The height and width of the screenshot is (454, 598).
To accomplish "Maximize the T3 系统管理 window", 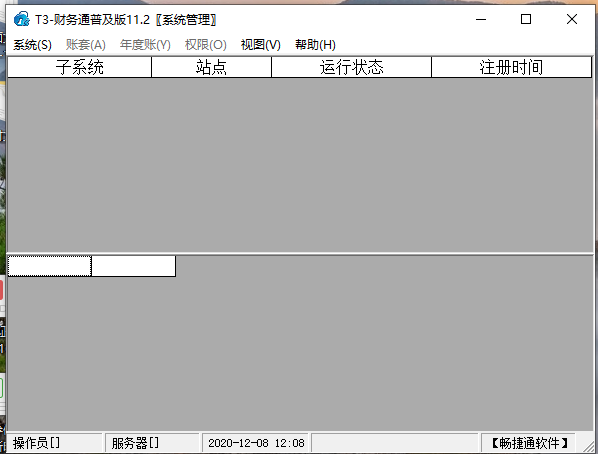I will tap(526, 19).
